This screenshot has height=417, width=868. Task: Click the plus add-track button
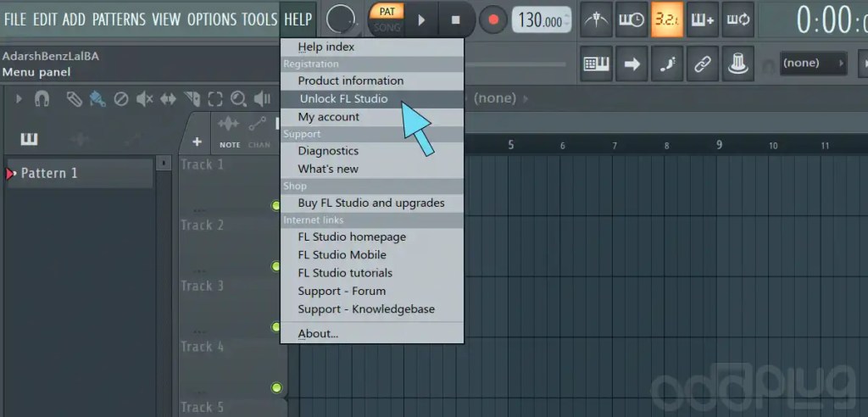pos(197,142)
